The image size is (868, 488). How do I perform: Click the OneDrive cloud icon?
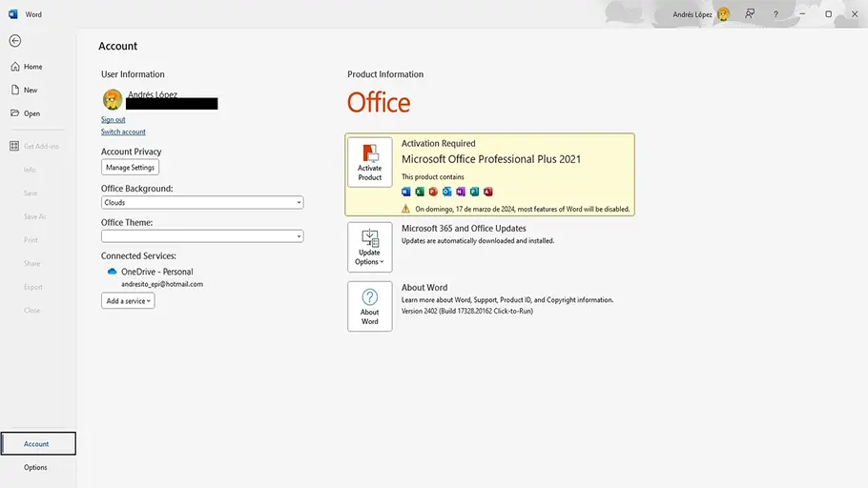[112, 272]
